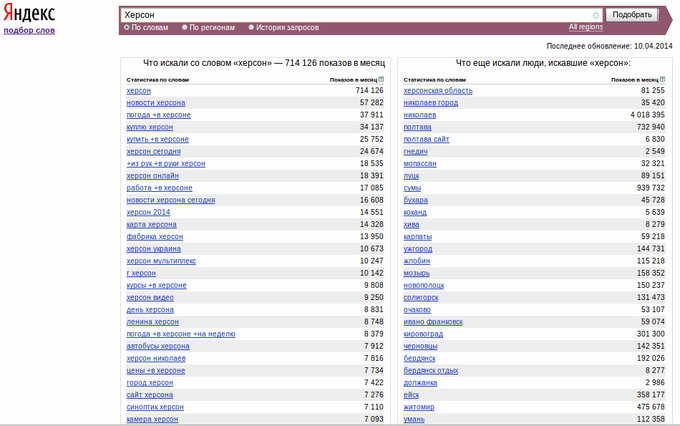
Task: Click the 'Подобрать' button
Action: (x=632, y=15)
